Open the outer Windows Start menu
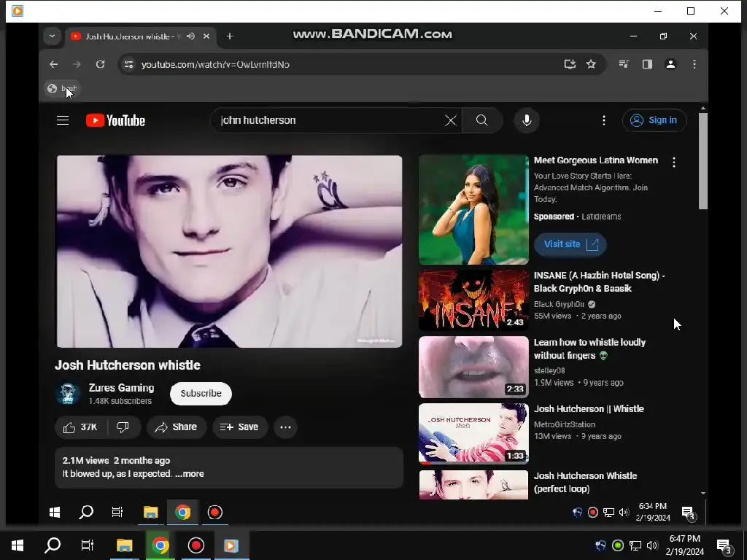This screenshot has height=560, width=747. tap(18, 545)
